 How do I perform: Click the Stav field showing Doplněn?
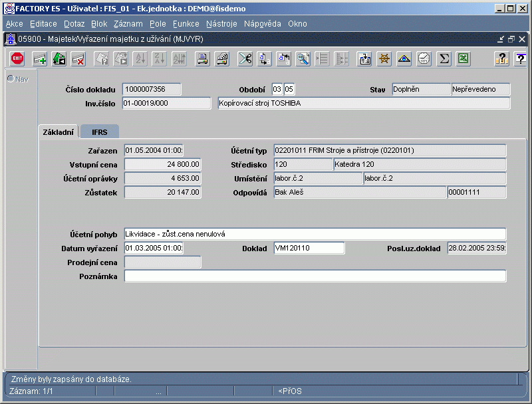tap(422, 89)
